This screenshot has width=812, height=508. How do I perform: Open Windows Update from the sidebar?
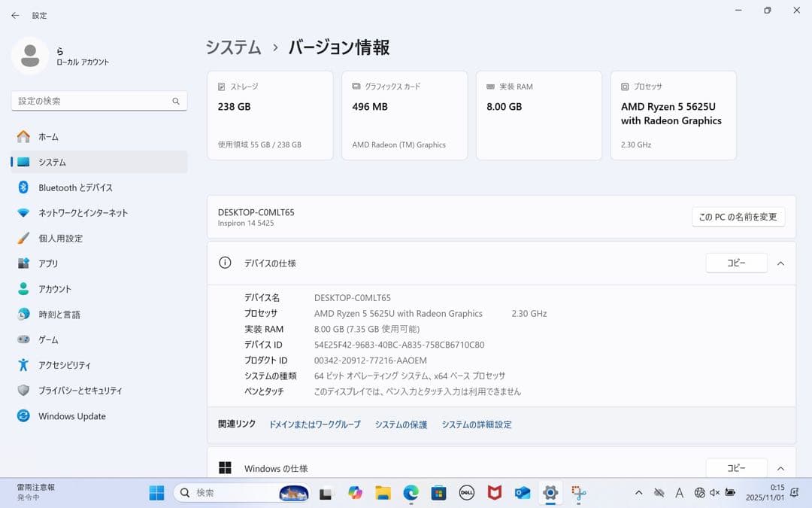pos(71,416)
